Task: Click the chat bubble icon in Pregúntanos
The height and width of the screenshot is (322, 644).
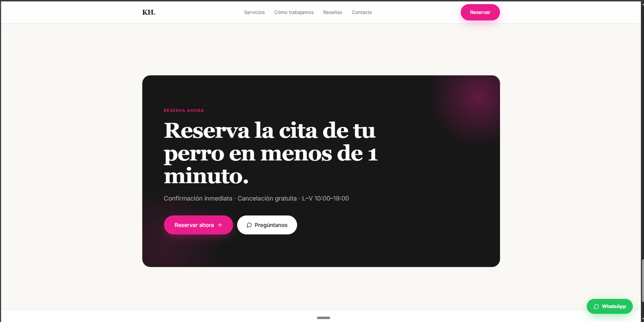Action: [x=249, y=225]
